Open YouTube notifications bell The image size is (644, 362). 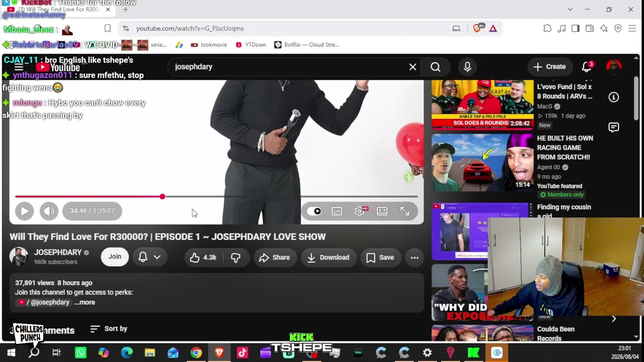[587, 67]
